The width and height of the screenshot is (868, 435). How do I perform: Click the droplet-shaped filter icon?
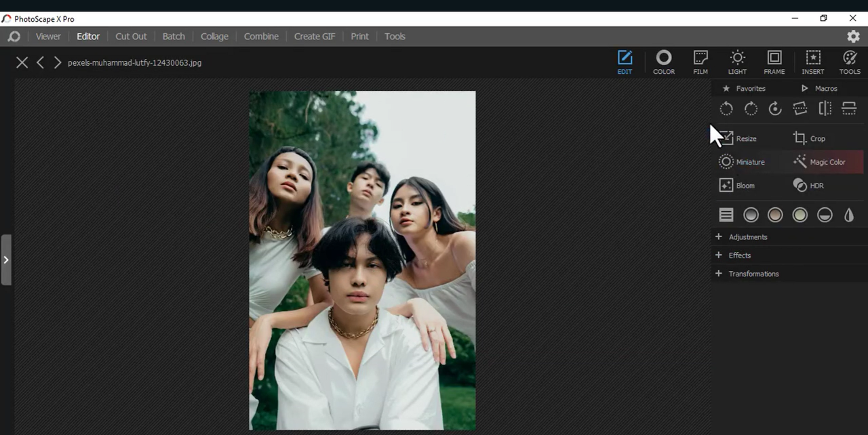[849, 215]
